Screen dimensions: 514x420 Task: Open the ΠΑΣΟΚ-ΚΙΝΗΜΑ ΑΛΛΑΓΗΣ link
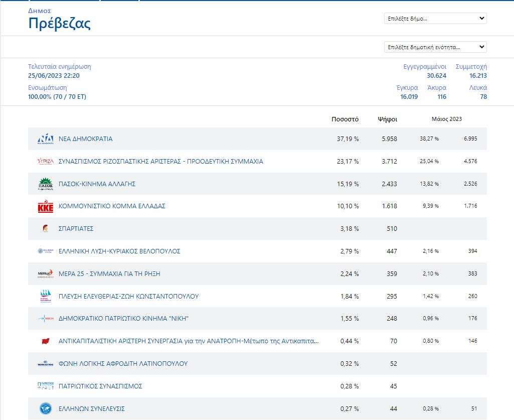pos(97,184)
